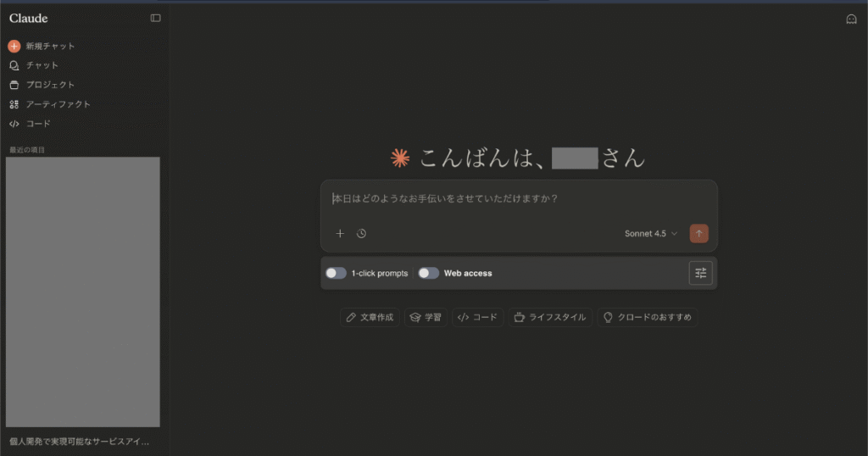Focus the message input field
Viewport: 868px width, 456px height.
pyautogui.click(x=517, y=199)
